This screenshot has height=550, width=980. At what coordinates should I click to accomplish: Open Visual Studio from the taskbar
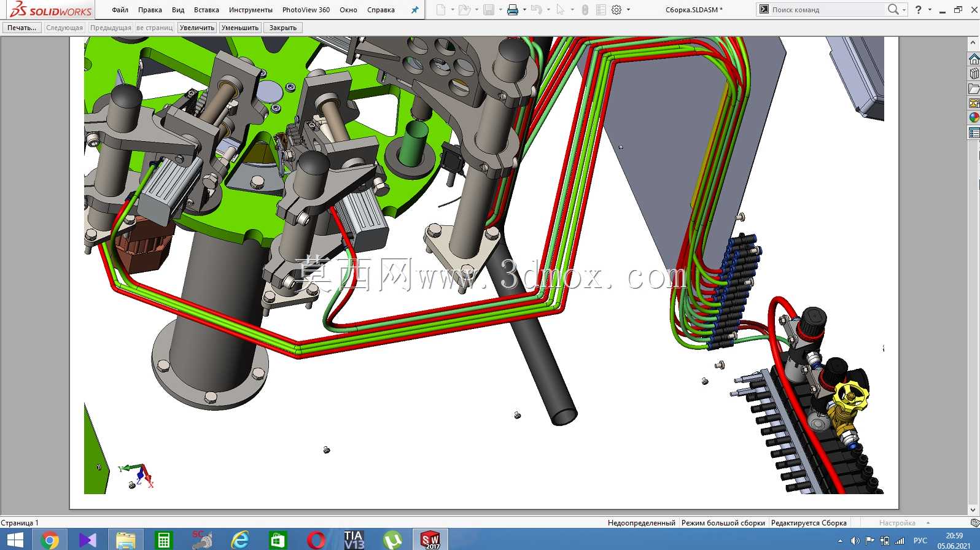(88, 540)
